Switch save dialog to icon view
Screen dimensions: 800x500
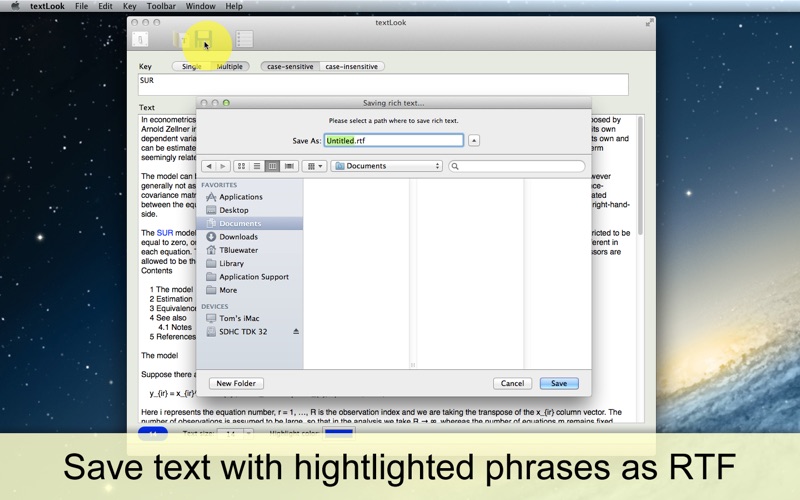click(241, 166)
